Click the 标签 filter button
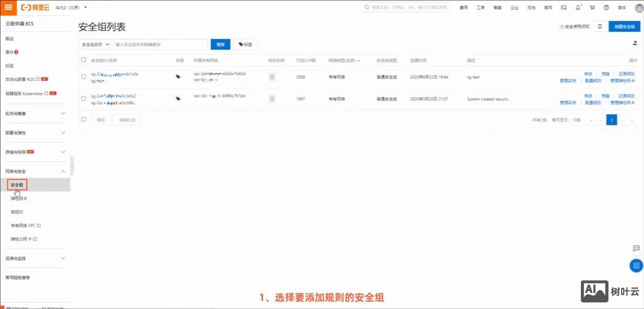 (x=245, y=44)
